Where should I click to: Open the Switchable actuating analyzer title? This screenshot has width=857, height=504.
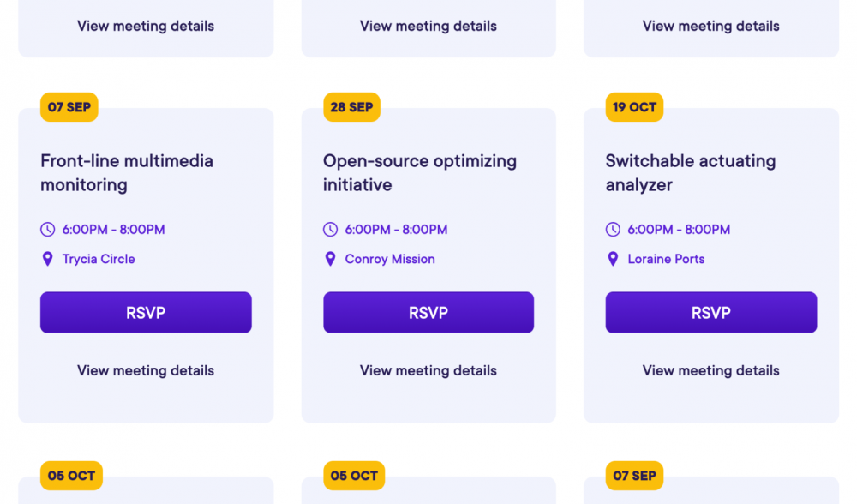(691, 172)
